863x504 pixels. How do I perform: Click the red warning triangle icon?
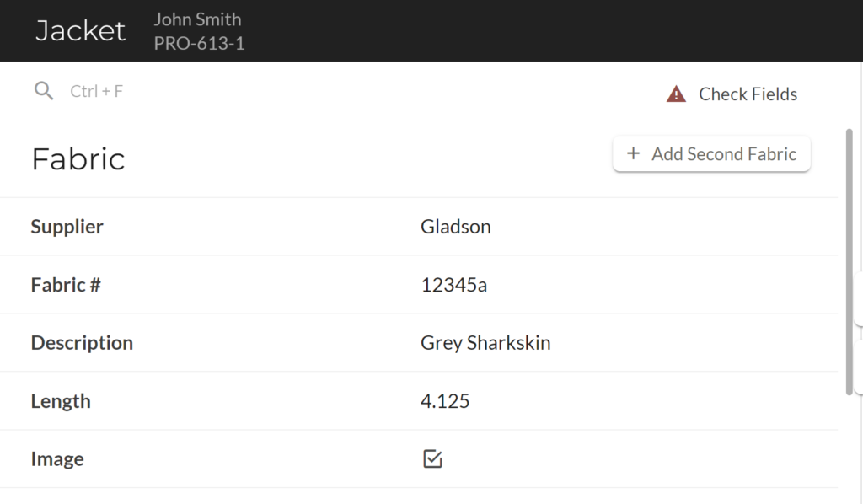[676, 94]
